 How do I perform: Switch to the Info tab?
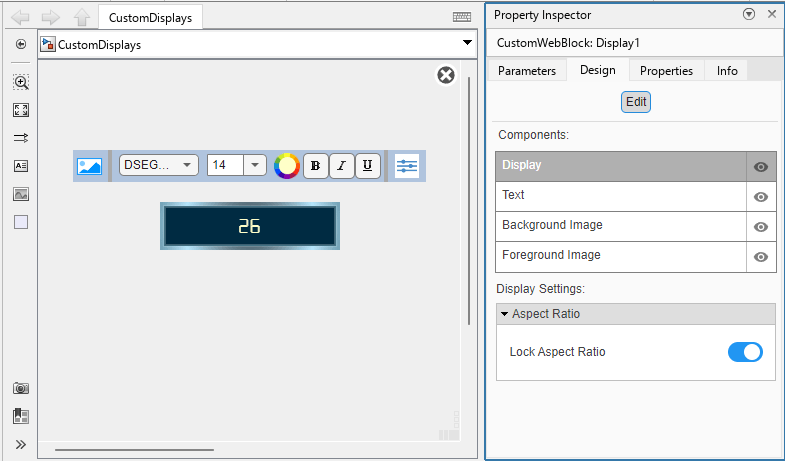click(x=727, y=71)
